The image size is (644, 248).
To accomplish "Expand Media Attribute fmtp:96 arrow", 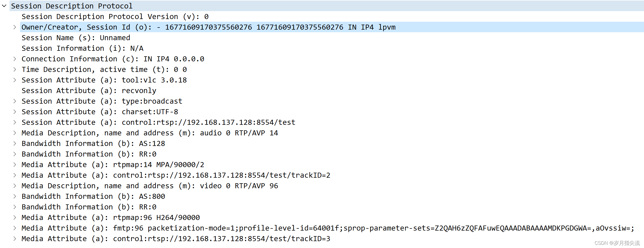I will point(15,228).
